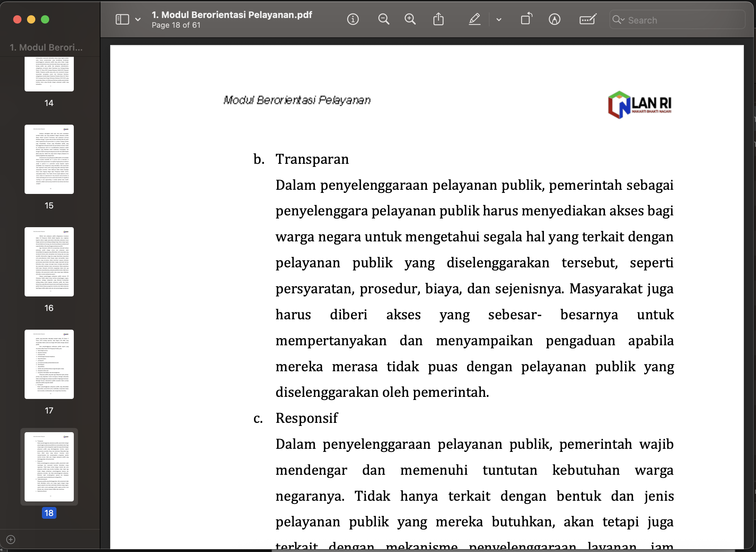Zoom out of the document

click(383, 19)
